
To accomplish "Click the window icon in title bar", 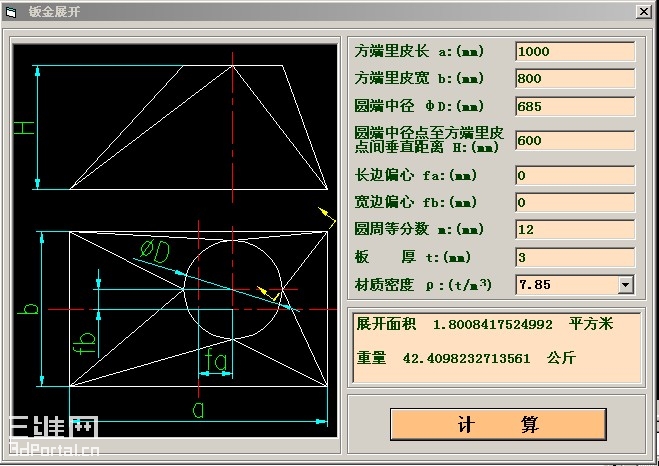I will pyautogui.click(x=11, y=12).
